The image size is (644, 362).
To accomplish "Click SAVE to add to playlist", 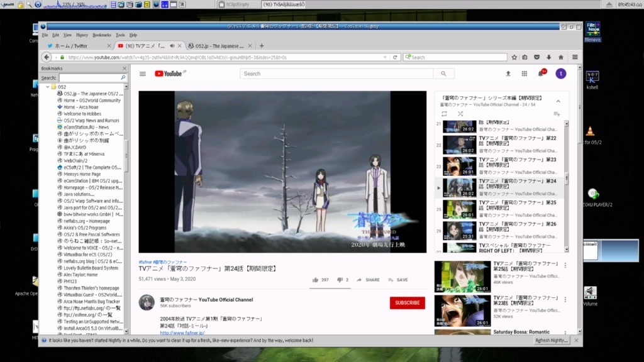I will click(x=398, y=280).
